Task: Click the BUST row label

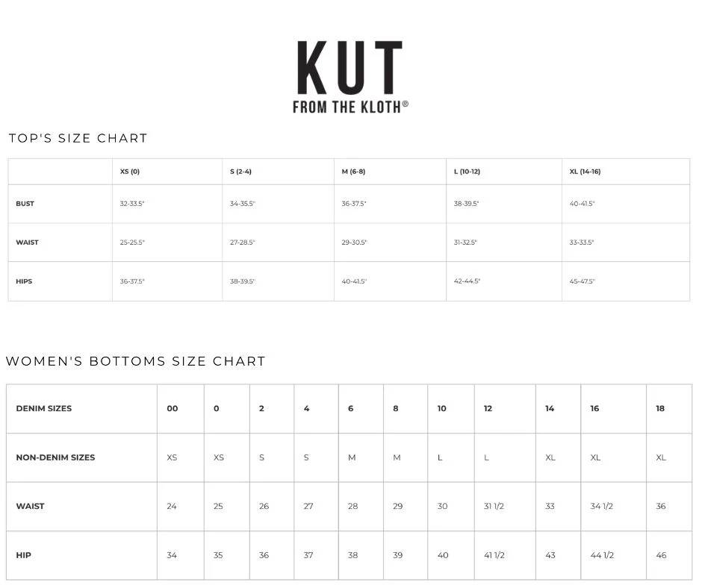Action: [25, 204]
